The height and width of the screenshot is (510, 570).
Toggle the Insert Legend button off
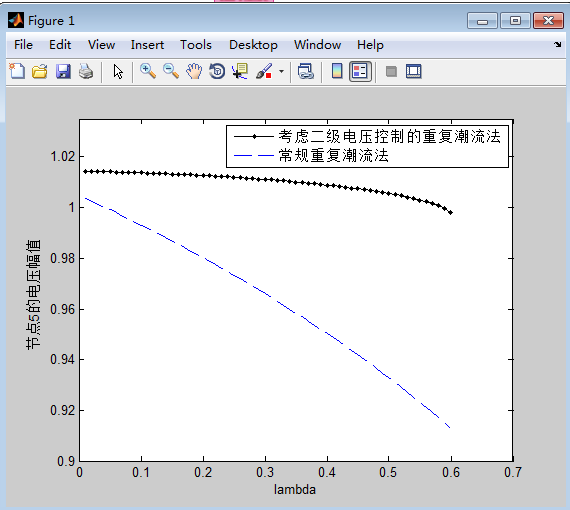click(360, 71)
